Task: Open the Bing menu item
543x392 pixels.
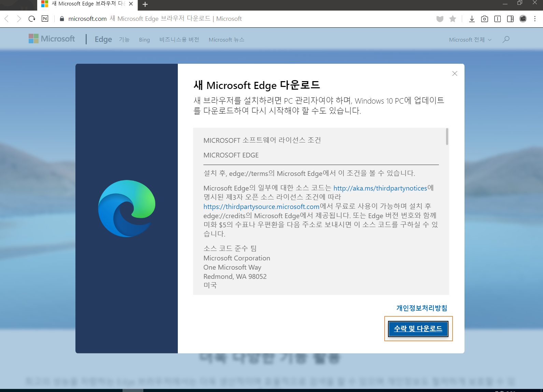Action: [144, 40]
